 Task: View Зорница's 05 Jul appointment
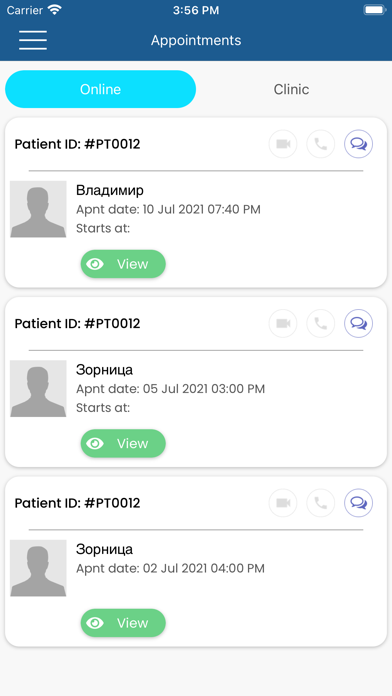pyautogui.click(x=123, y=443)
